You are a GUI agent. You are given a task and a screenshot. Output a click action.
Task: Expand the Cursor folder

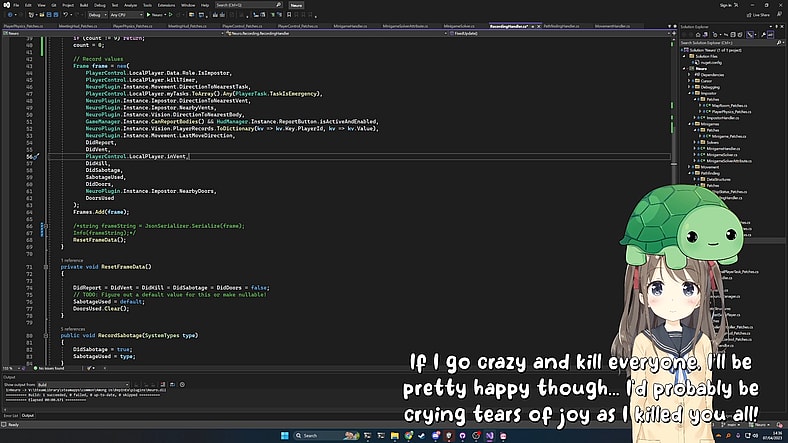pyautogui.click(x=690, y=81)
